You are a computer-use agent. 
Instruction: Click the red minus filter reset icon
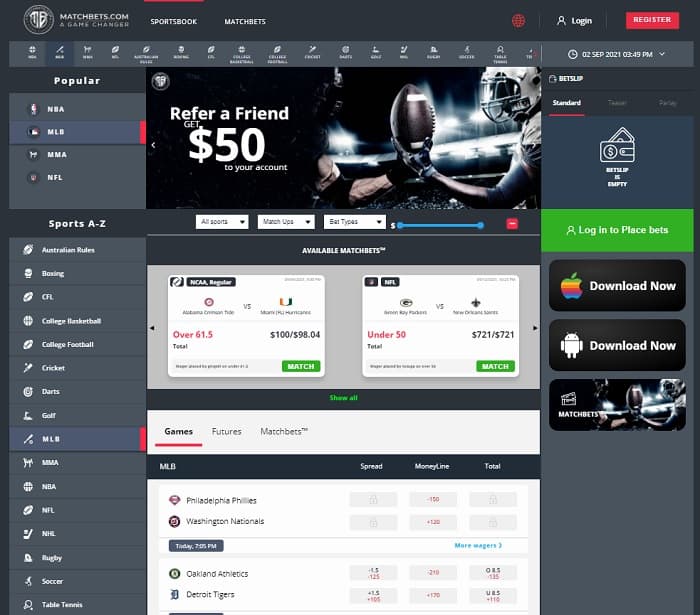[x=512, y=224]
